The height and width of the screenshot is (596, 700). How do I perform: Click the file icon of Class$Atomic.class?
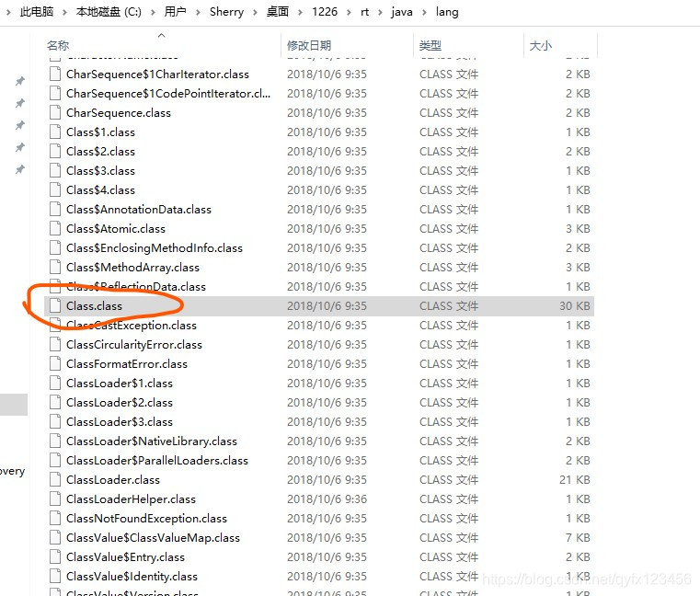point(55,228)
